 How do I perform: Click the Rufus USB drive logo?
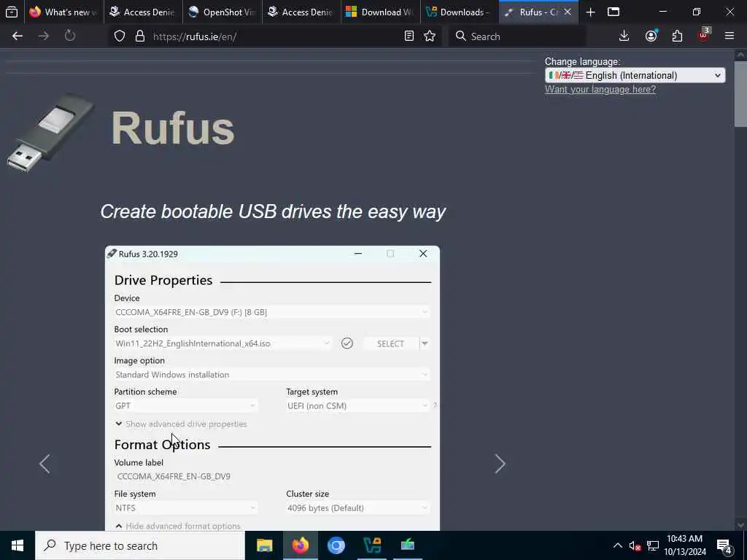[x=50, y=133]
